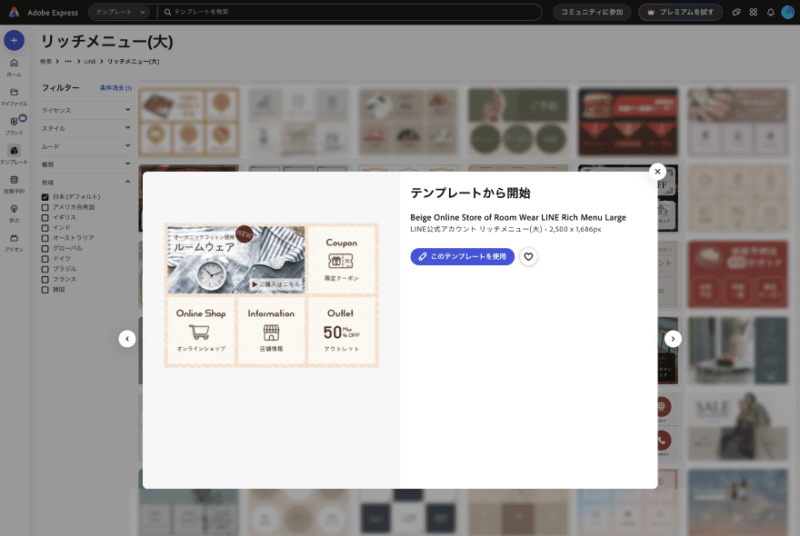
Task: Expand the ムード filter section
Action: 86,146
